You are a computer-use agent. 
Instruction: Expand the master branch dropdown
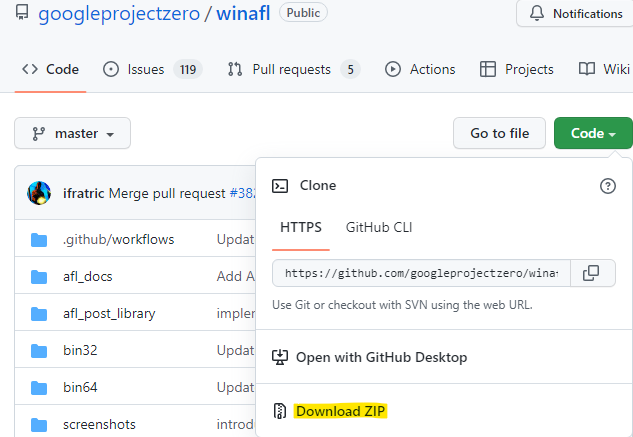73,133
